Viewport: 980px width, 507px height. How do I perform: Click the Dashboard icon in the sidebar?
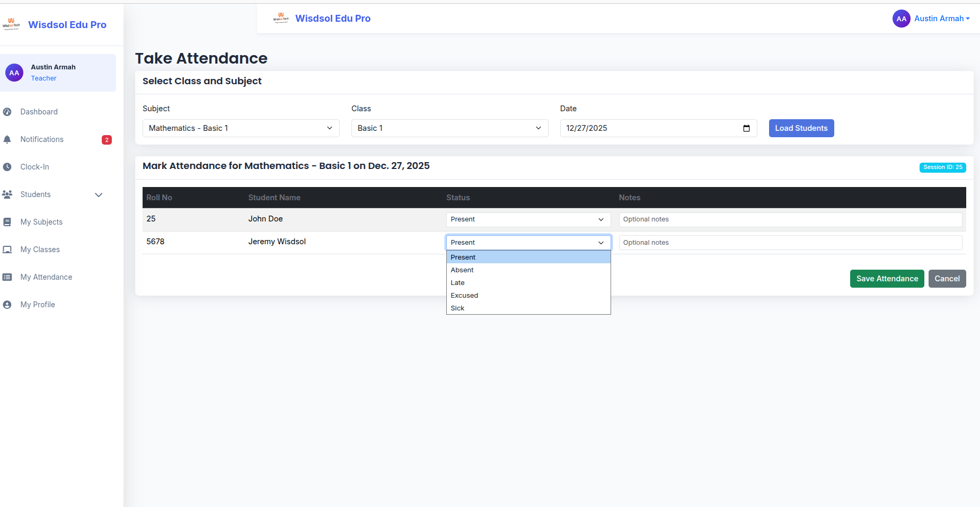[x=7, y=112]
